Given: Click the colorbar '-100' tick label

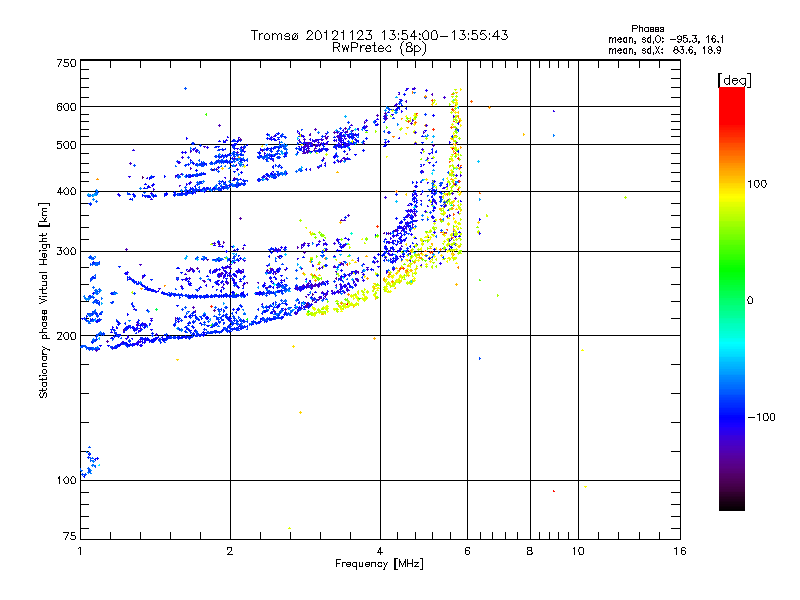Looking at the screenshot, I should tap(761, 417).
